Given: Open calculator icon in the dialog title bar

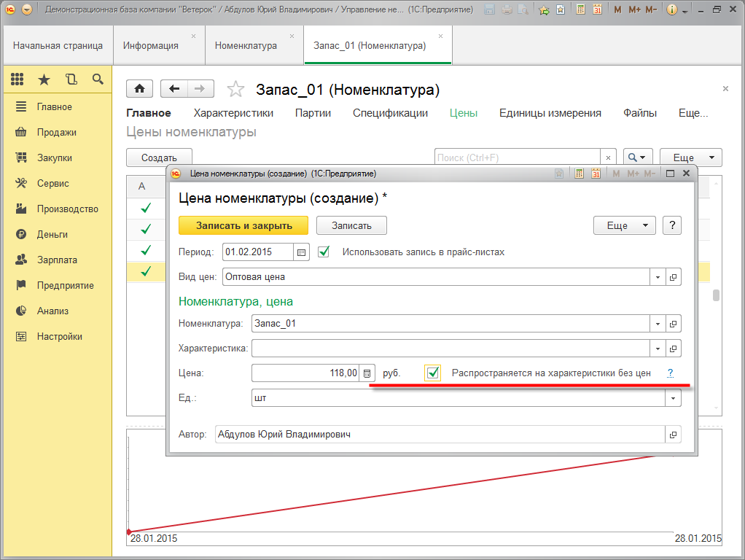Looking at the screenshot, I should 579,174.
